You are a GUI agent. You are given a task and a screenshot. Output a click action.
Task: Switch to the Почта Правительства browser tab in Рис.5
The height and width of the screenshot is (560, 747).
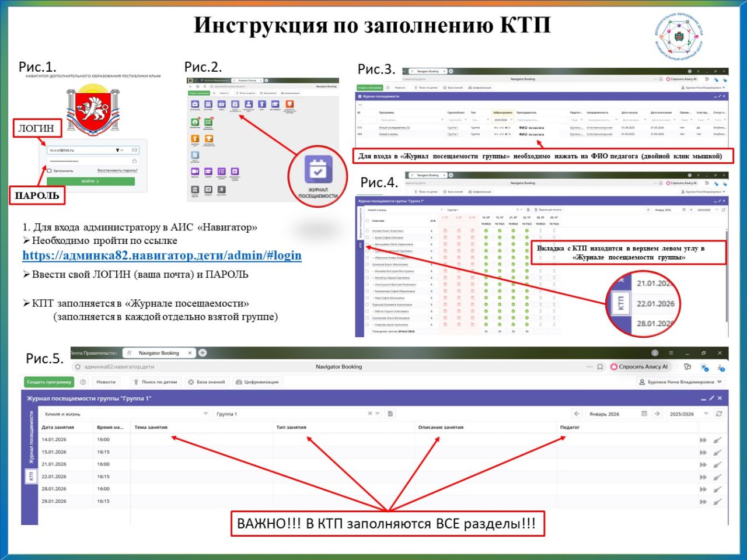[x=93, y=353]
